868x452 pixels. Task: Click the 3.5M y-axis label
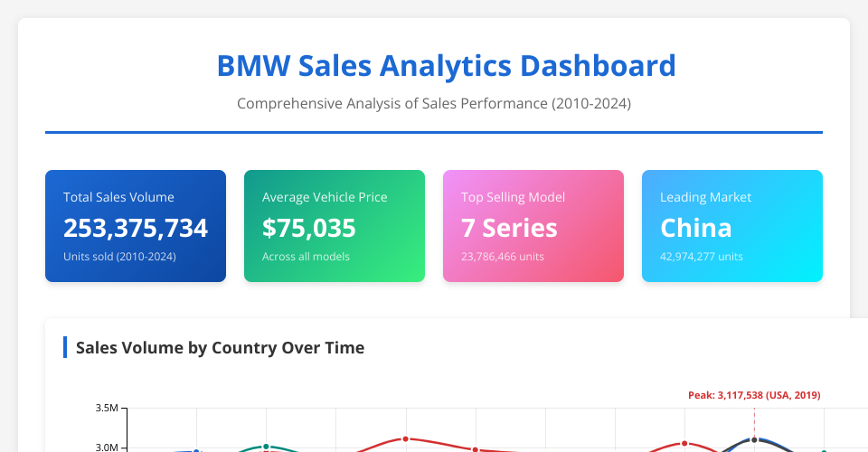coord(107,409)
